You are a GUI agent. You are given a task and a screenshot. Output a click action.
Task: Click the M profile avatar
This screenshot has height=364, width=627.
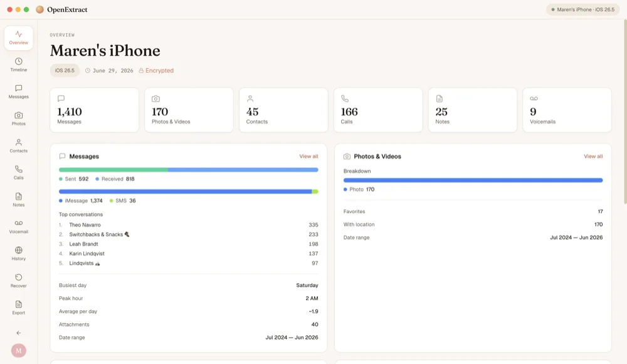tap(18, 350)
